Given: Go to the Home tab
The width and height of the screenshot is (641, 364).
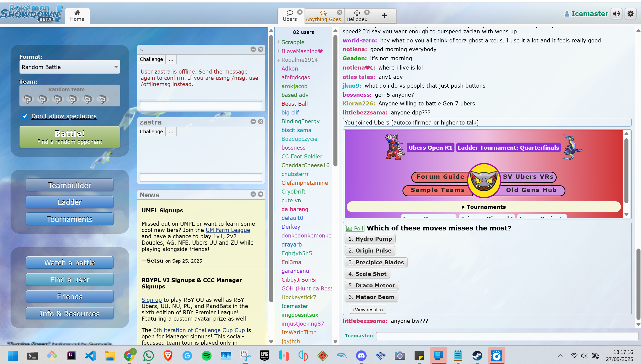Looking at the screenshot, I should pyautogui.click(x=77, y=16).
